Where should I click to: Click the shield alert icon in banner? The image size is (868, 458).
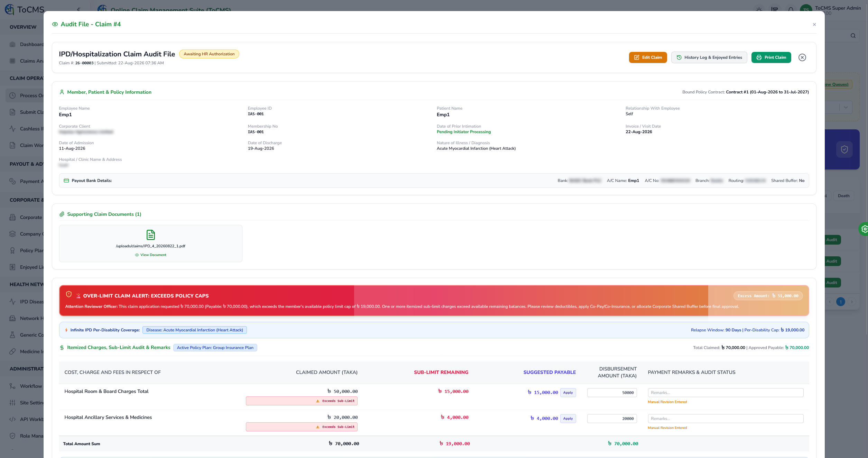click(x=69, y=294)
